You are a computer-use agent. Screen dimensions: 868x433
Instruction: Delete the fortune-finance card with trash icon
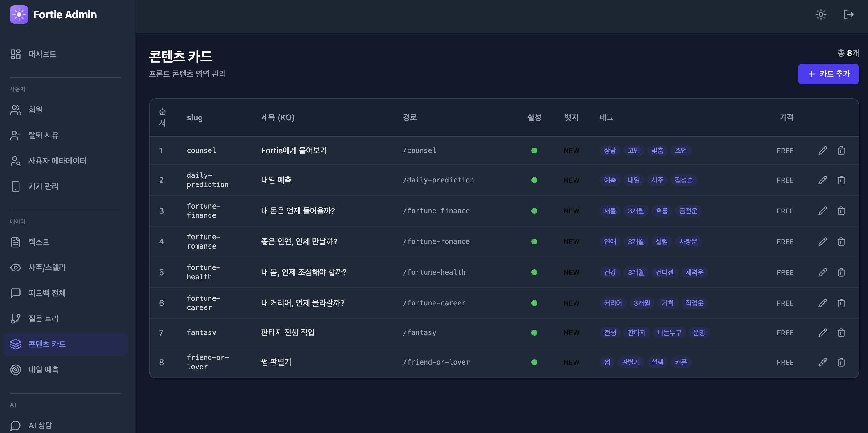point(841,211)
